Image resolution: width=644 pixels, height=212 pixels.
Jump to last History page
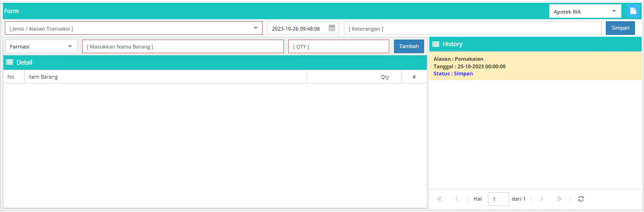coord(559,199)
